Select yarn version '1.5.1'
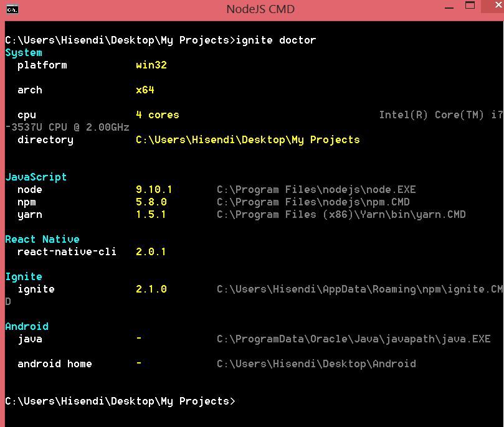 tap(151, 215)
